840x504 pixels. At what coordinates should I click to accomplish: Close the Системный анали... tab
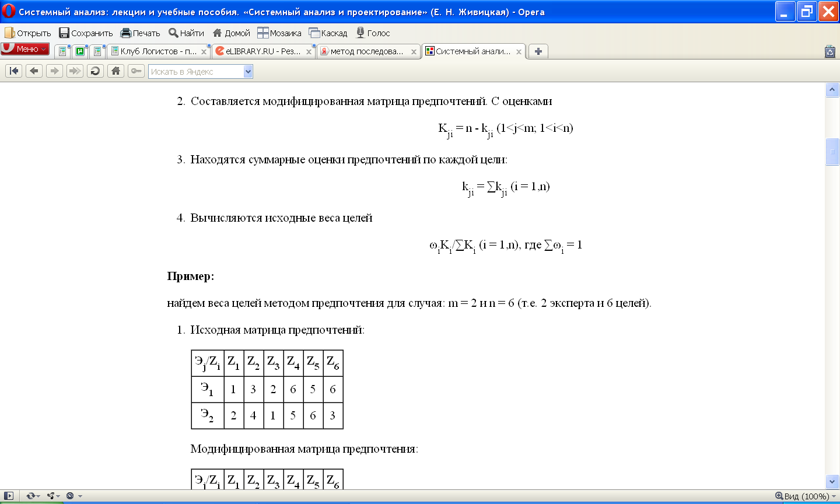point(519,52)
